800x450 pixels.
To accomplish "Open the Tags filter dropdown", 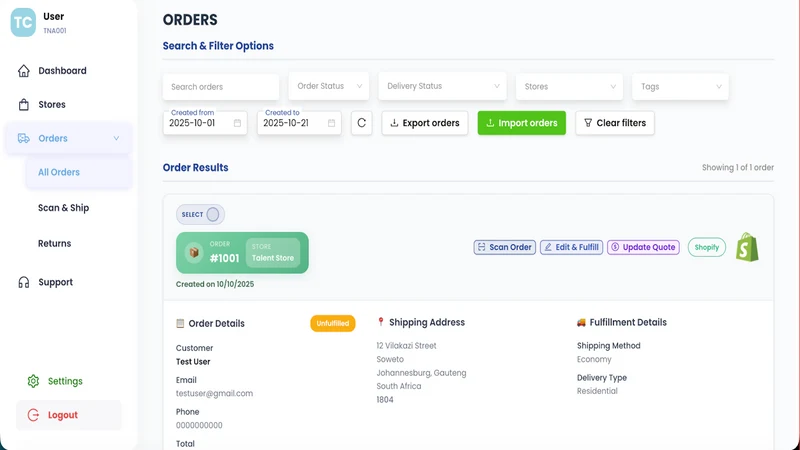I will 680,87.
